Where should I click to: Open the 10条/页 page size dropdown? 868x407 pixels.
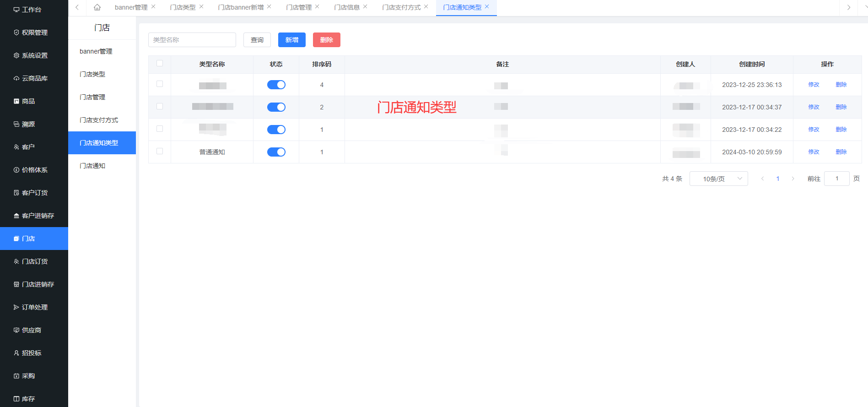point(718,179)
